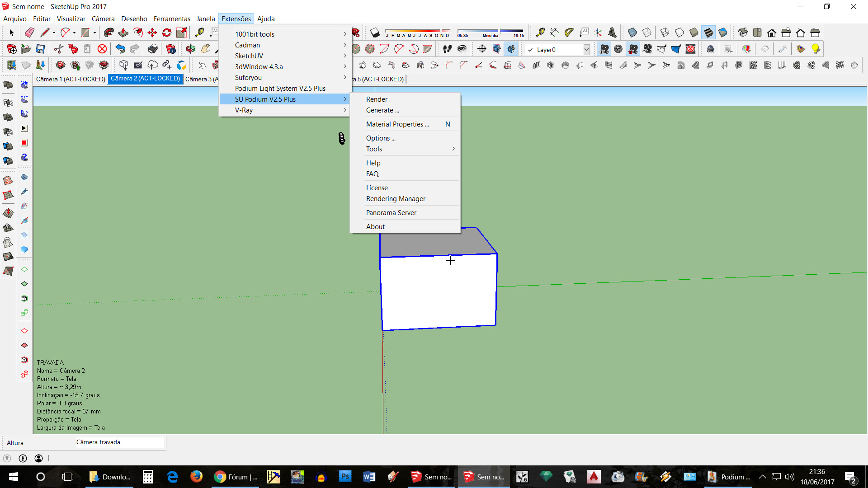The width and height of the screenshot is (868, 488).
Task: Click the Print icon
Action: (x=153, y=49)
